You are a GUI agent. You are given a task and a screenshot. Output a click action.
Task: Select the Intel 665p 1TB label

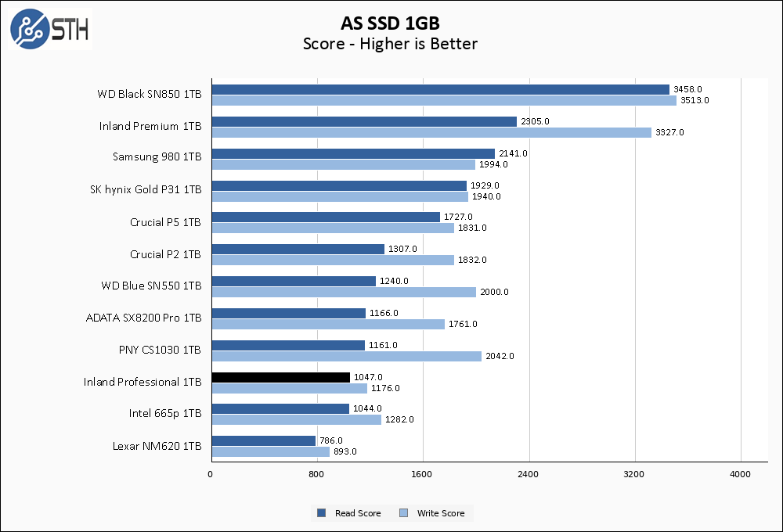[165, 413]
